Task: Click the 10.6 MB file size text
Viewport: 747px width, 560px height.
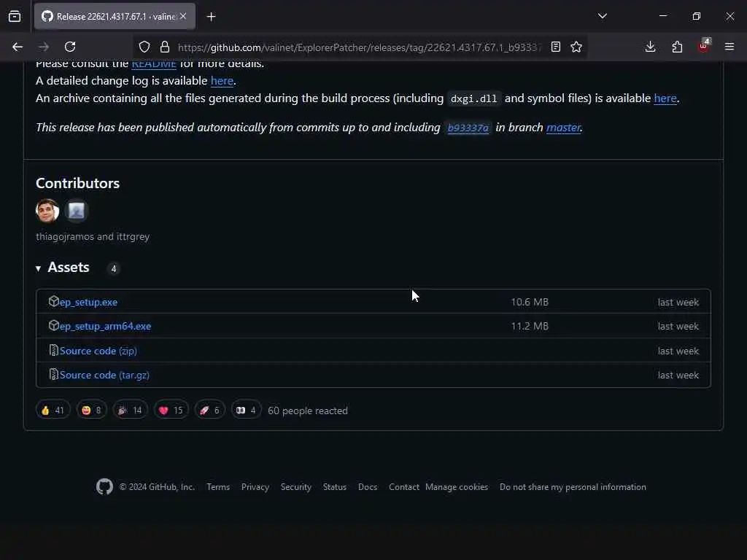Action: pos(530,302)
